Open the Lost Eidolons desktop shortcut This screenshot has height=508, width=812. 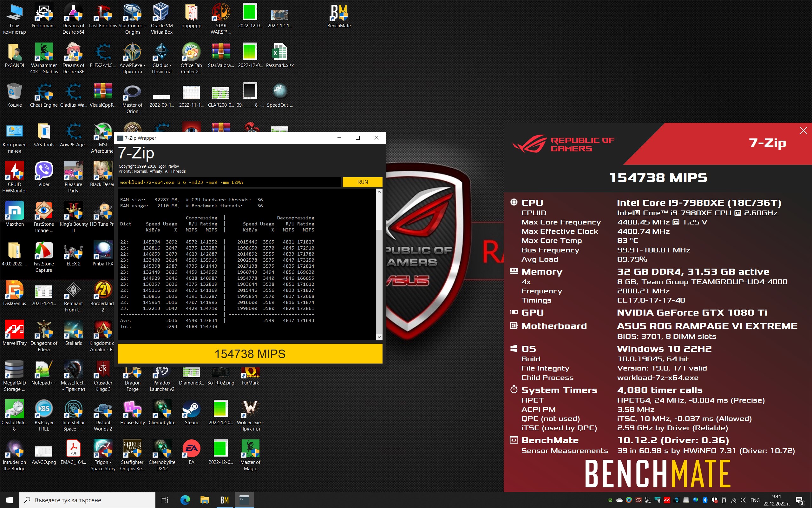click(103, 16)
